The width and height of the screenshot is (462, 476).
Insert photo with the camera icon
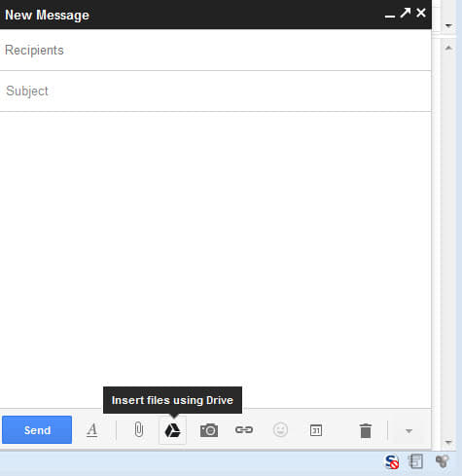pos(209,430)
